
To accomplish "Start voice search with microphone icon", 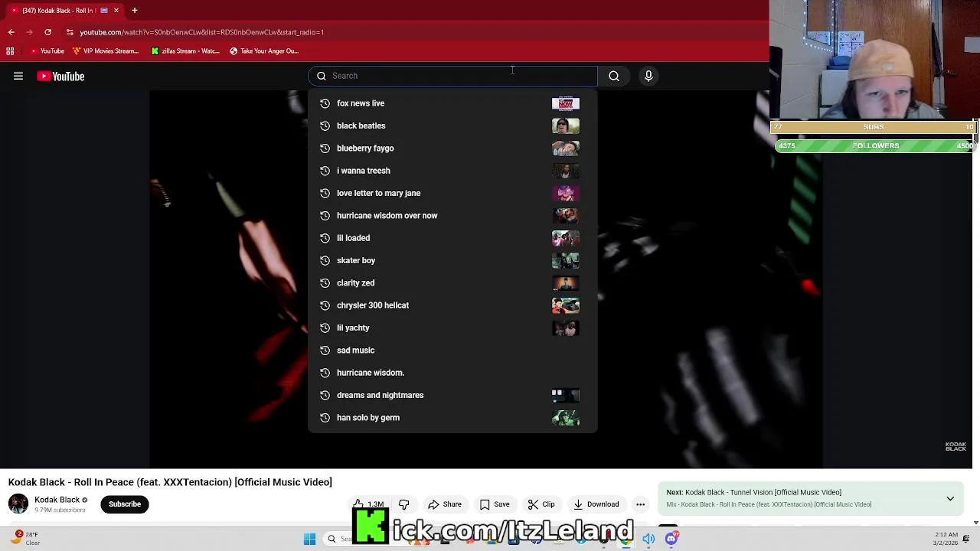I will point(648,76).
